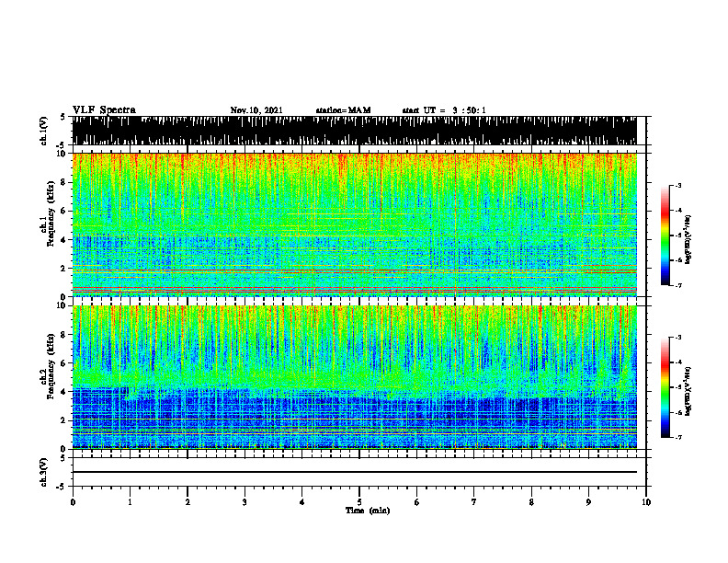Click the "VLF Spectra" plot title

[x=104, y=110]
